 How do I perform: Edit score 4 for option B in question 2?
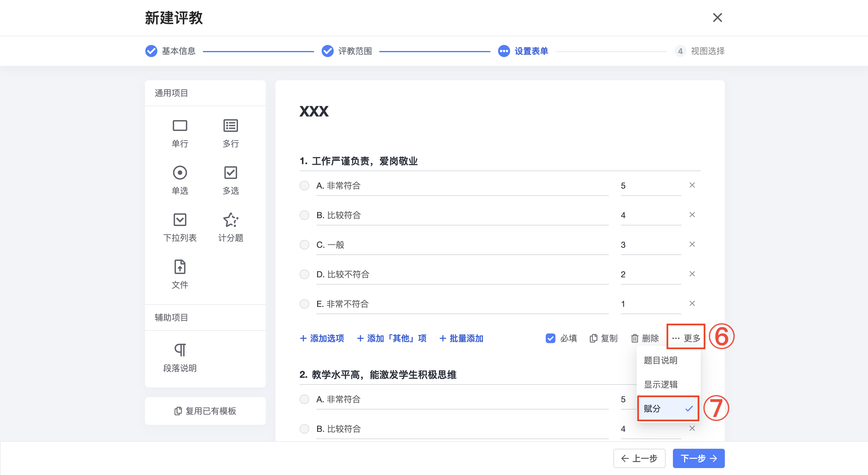coord(651,429)
